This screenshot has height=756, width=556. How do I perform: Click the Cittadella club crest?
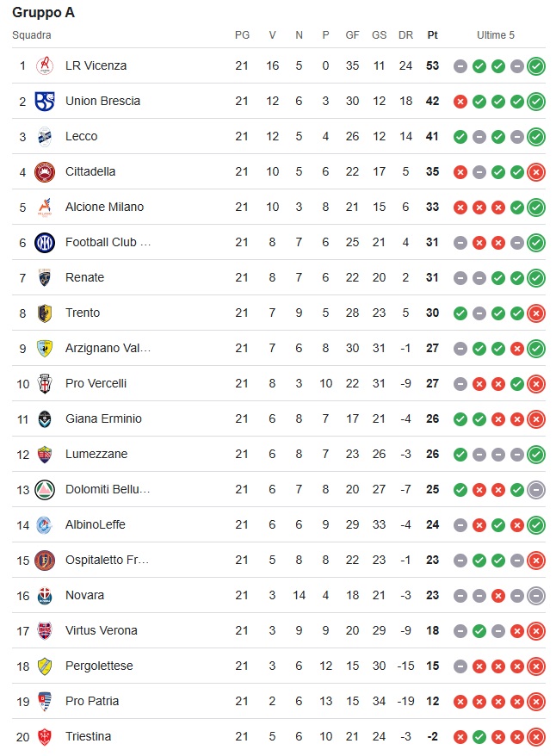click(45, 171)
